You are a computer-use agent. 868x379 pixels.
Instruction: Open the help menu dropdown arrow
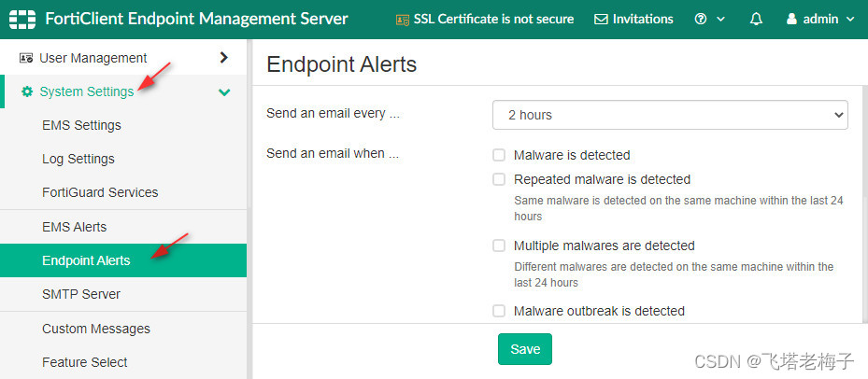point(720,20)
